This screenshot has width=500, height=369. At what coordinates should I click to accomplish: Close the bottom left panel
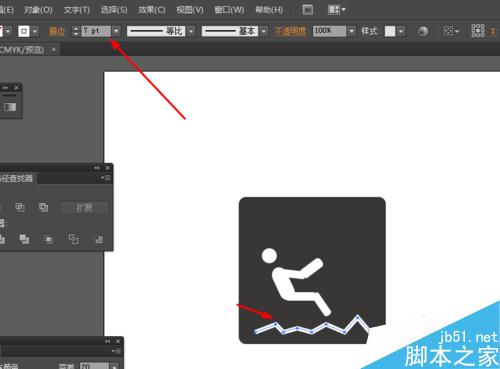click(118, 341)
